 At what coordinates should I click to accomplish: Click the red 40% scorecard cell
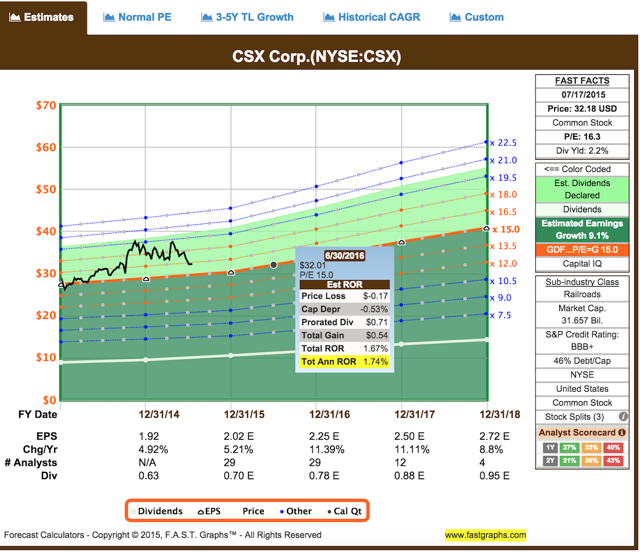pos(613,447)
